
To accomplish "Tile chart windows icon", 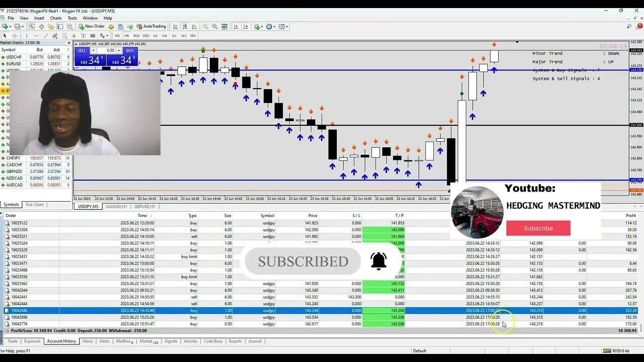I will click(224, 27).
